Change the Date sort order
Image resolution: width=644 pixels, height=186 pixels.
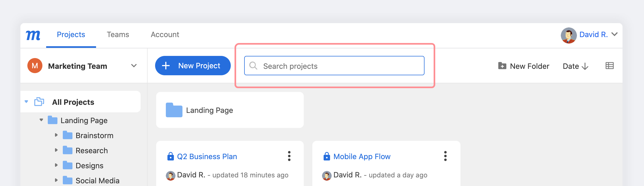click(x=576, y=66)
